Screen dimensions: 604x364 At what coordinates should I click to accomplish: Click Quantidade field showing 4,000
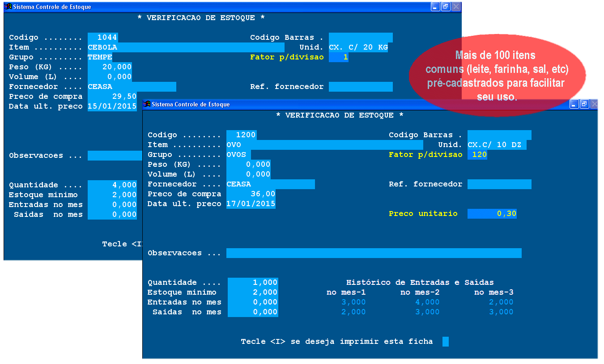(x=112, y=185)
